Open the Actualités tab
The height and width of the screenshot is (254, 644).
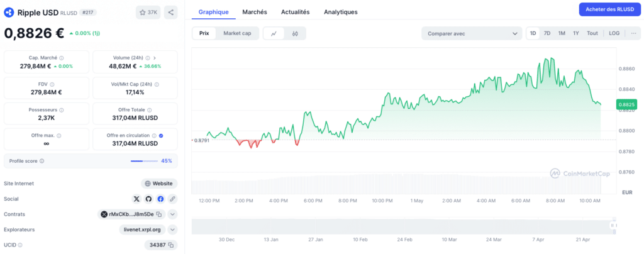tap(296, 12)
